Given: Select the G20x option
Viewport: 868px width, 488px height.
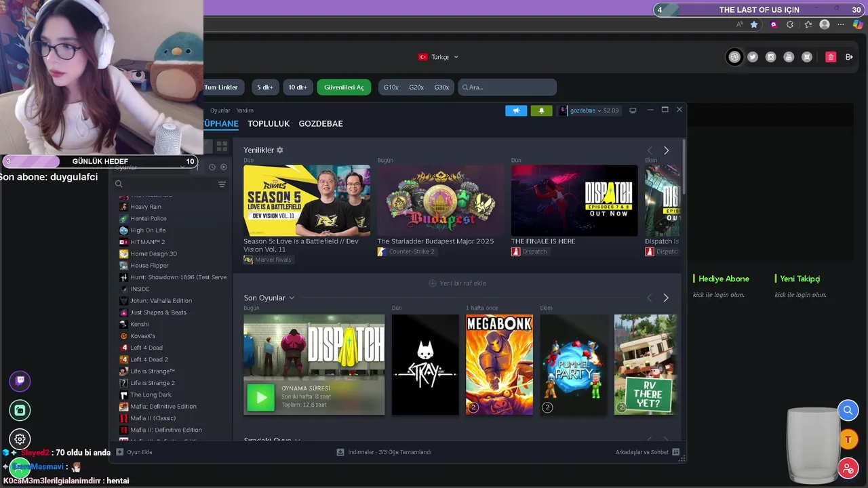Looking at the screenshot, I should (x=416, y=87).
